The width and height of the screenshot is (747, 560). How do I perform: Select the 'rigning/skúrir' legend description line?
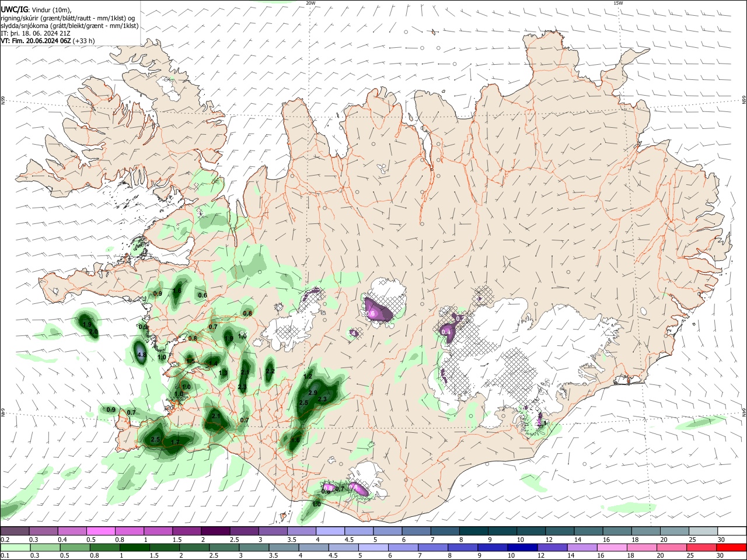68,18
